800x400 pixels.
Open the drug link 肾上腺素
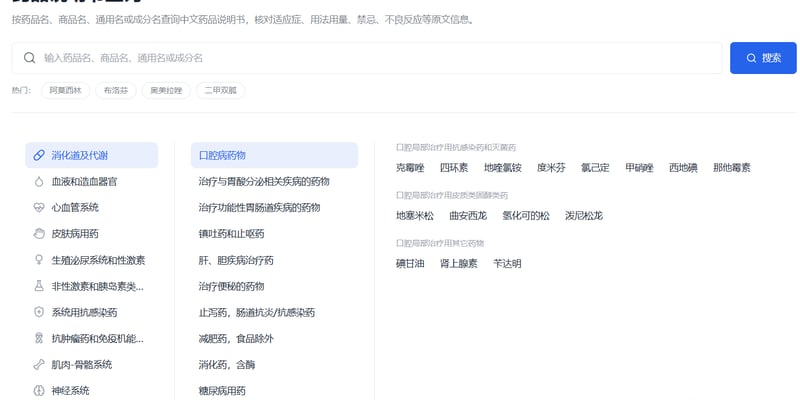pyautogui.click(x=459, y=264)
